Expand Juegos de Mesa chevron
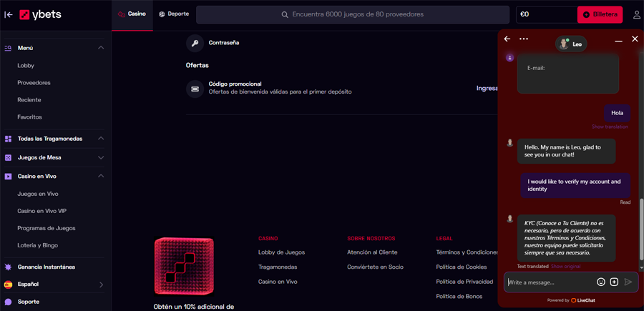Image resolution: width=644 pixels, height=311 pixels. coord(101,157)
